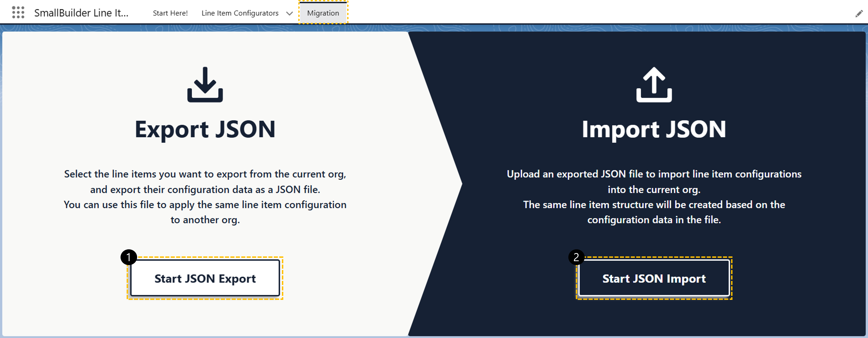Click the Export JSON download icon

(205, 85)
